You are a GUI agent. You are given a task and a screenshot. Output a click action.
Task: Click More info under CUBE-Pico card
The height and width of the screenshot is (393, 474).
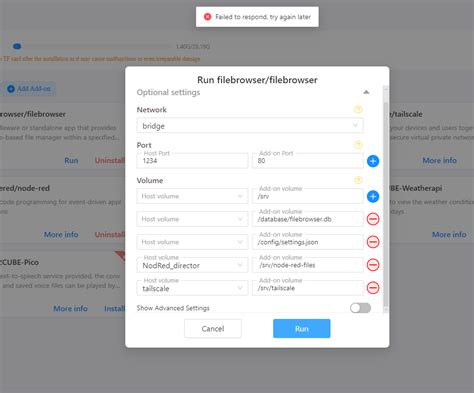[x=70, y=309]
